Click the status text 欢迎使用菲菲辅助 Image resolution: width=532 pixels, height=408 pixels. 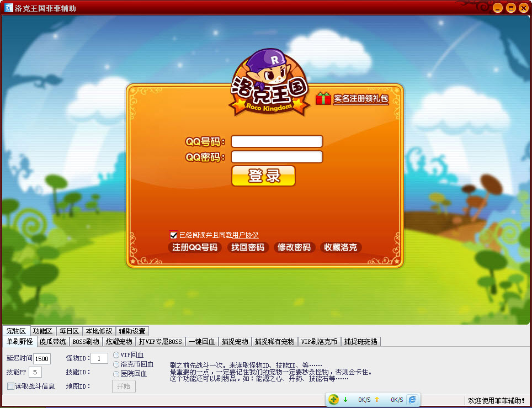pos(496,400)
